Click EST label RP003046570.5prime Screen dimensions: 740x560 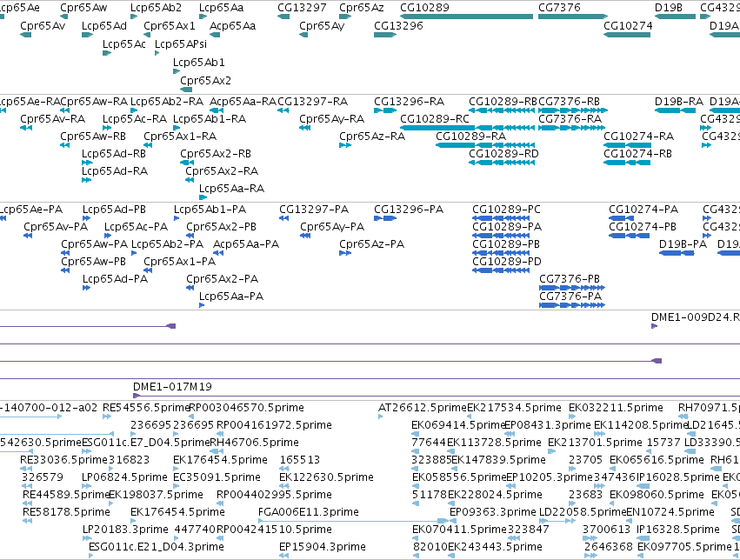click(246, 408)
